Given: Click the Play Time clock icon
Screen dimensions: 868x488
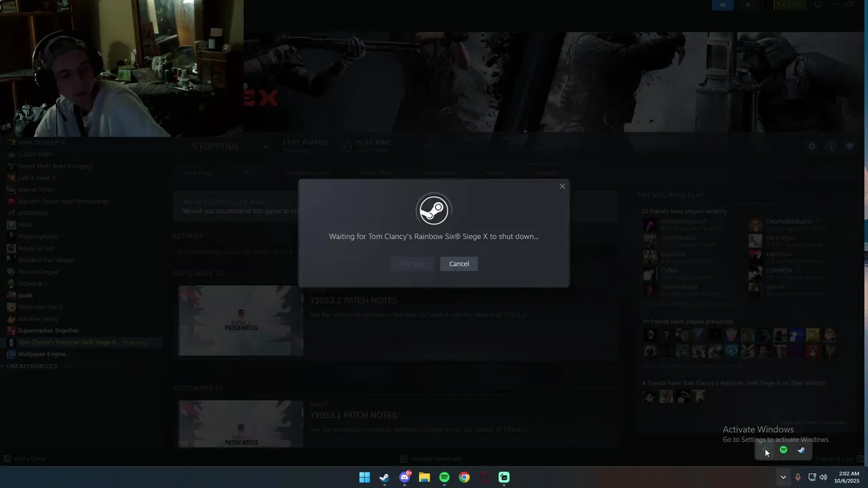Looking at the screenshot, I should click(x=346, y=146).
